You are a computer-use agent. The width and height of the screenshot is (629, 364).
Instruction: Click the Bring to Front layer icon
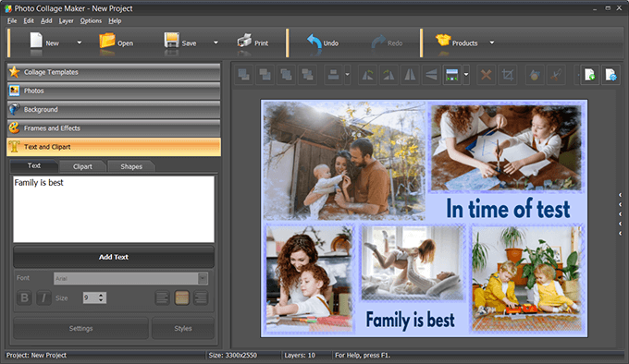[x=244, y=75]
